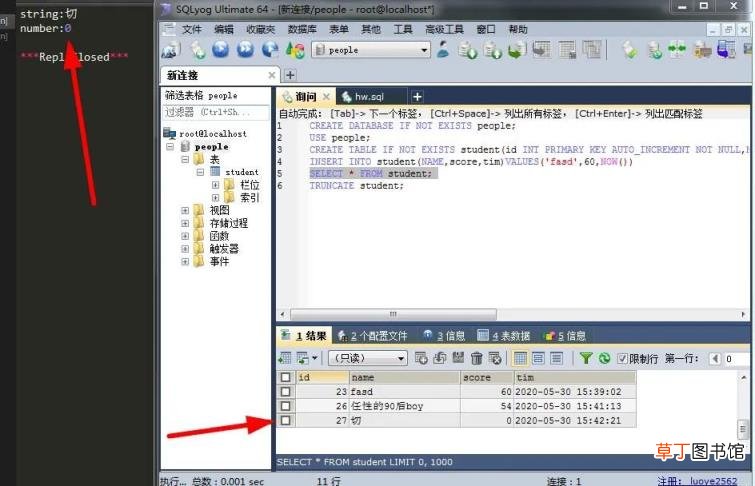Click the copy tables icon before the toolbar separator
The image size is (755, 486).
[591, 50]
